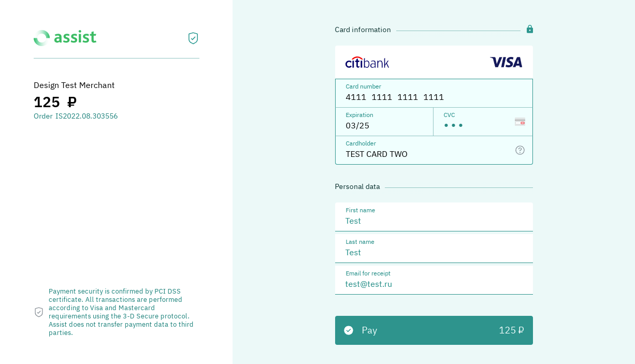Open the cardholder help question mark

(x=520, y=150)
